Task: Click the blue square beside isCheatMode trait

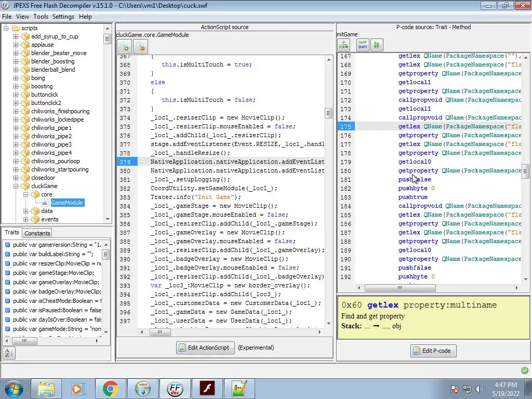Action: [x=7, y=301]
